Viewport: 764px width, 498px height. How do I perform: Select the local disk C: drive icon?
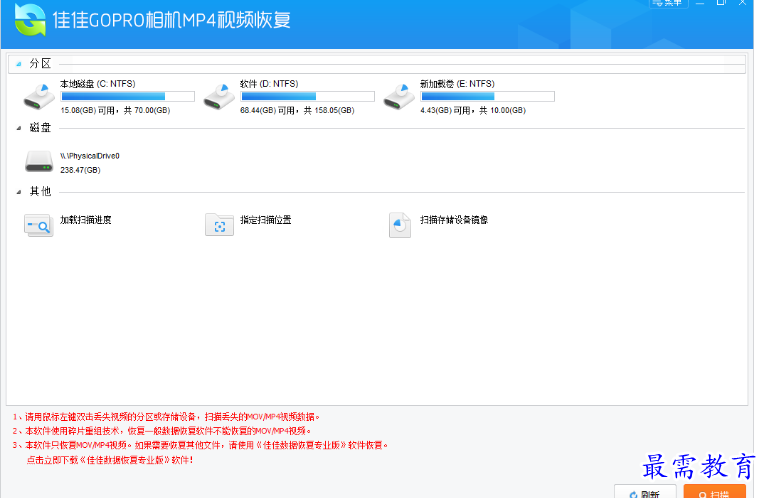point(39,97)
